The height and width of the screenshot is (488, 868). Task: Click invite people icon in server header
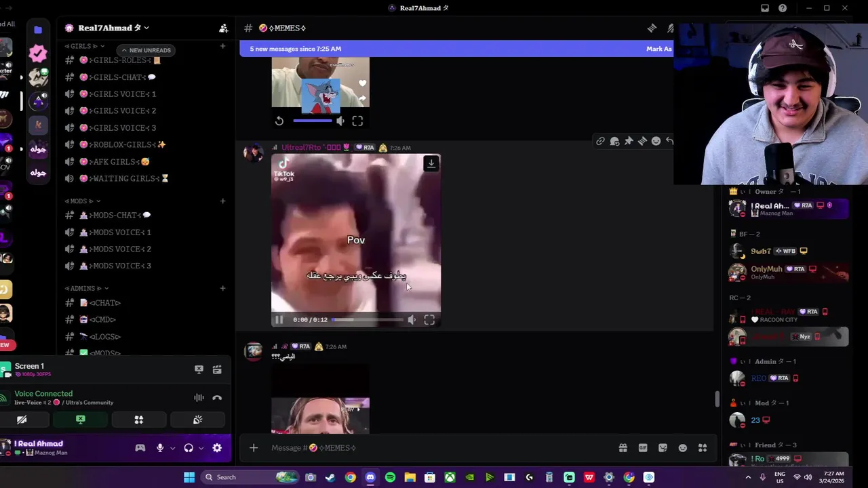tap(223, 28)
